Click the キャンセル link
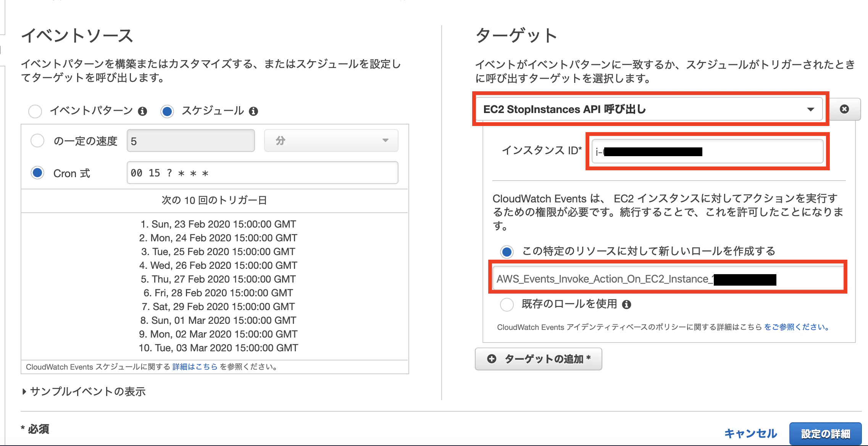This screenshot has width=868, height=446. [x=750, y=433]
